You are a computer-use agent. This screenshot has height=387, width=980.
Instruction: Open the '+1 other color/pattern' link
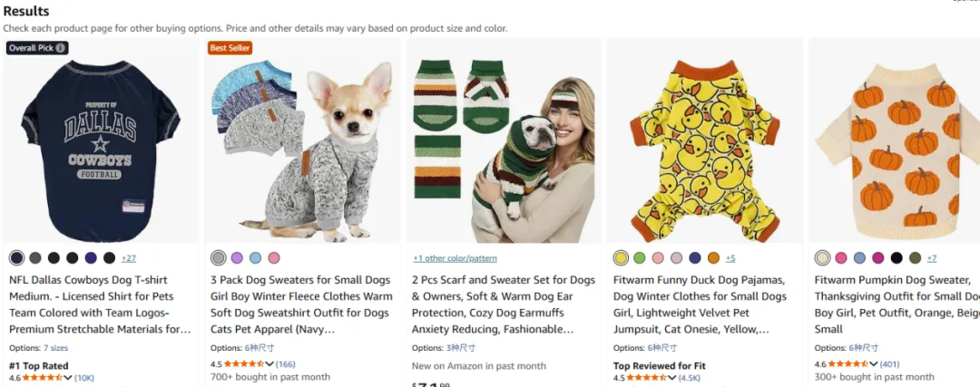pos(455,258)
